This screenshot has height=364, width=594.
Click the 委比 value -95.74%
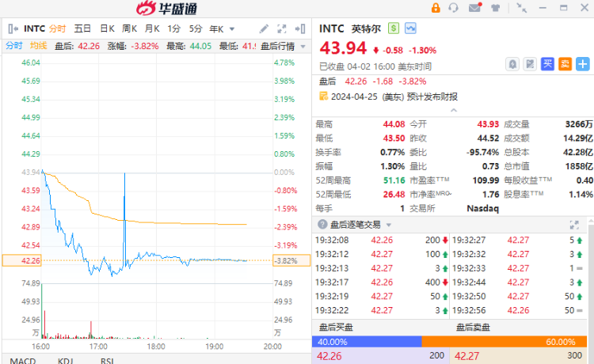click(482, 153)
